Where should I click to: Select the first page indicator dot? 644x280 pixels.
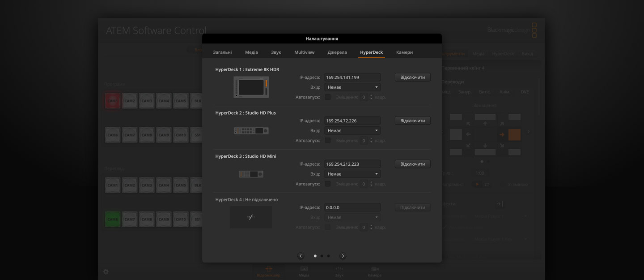pyautogui.click(x=315, y=256)
